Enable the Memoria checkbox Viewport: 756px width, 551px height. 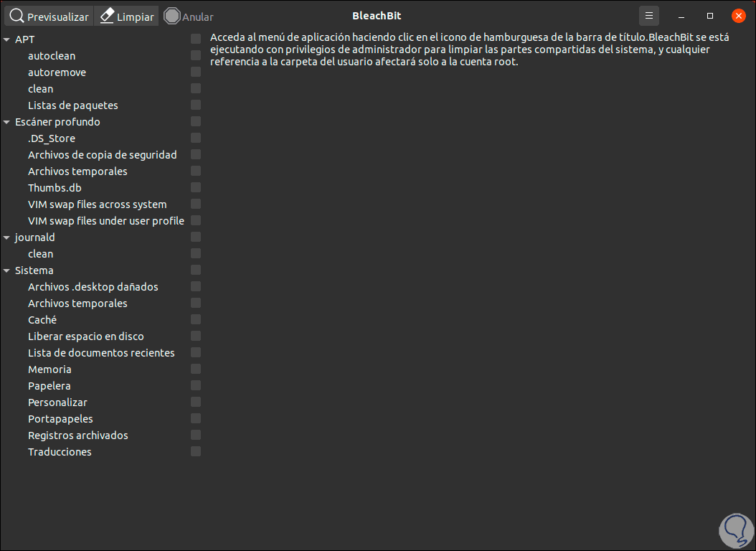196,369
